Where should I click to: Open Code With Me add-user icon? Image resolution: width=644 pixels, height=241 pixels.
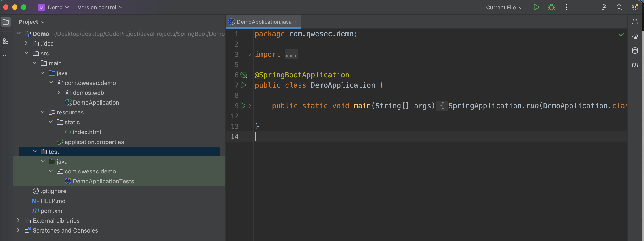coord(604,7)
